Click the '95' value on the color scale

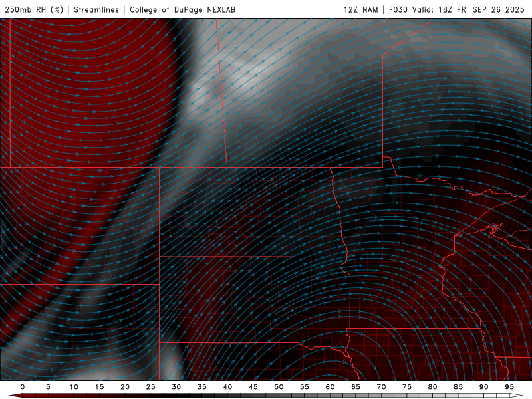pyautogui.click(x=509, y=387)
